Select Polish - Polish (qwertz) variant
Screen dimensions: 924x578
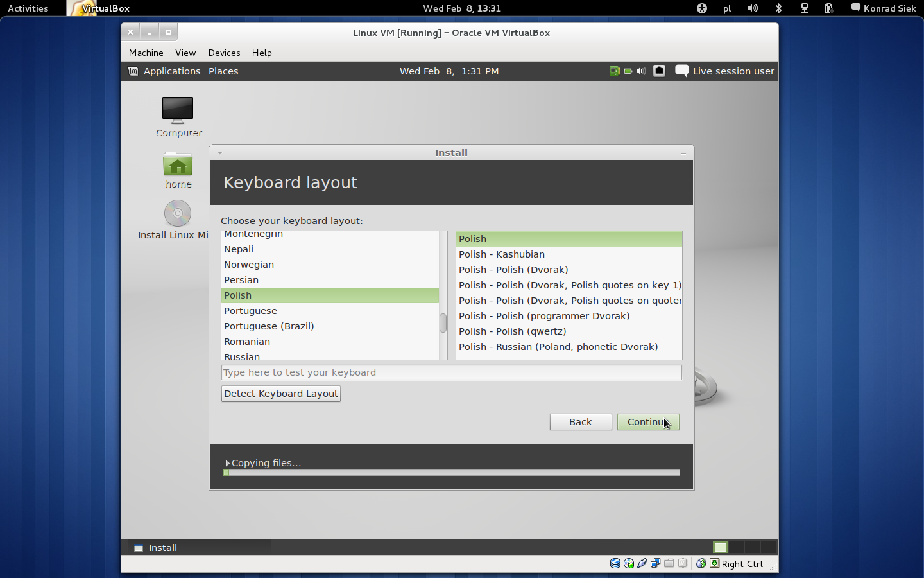tap(569, 331)
